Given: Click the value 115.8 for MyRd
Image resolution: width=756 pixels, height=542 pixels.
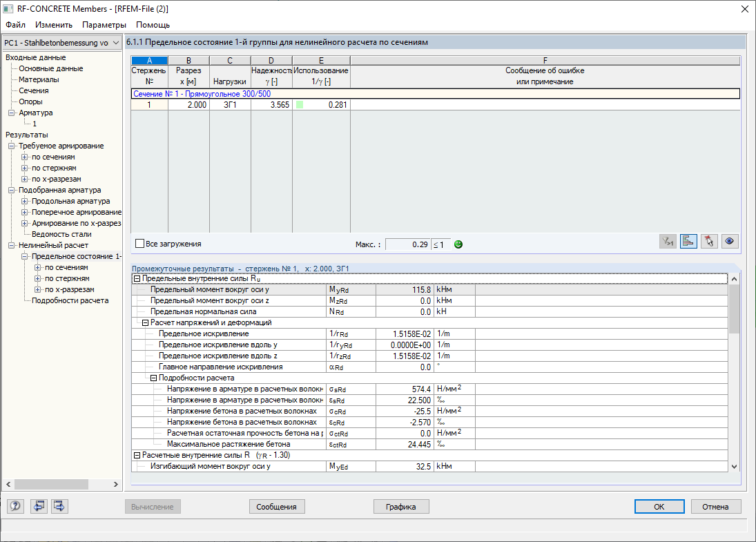Looking at the screenshot, I should click(404, 290).
